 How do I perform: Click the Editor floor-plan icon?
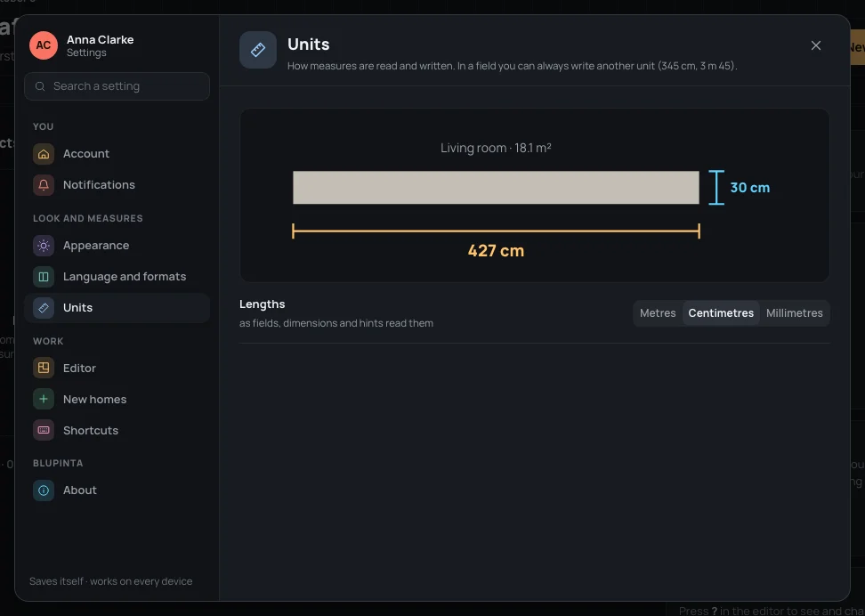pos(44,369)
